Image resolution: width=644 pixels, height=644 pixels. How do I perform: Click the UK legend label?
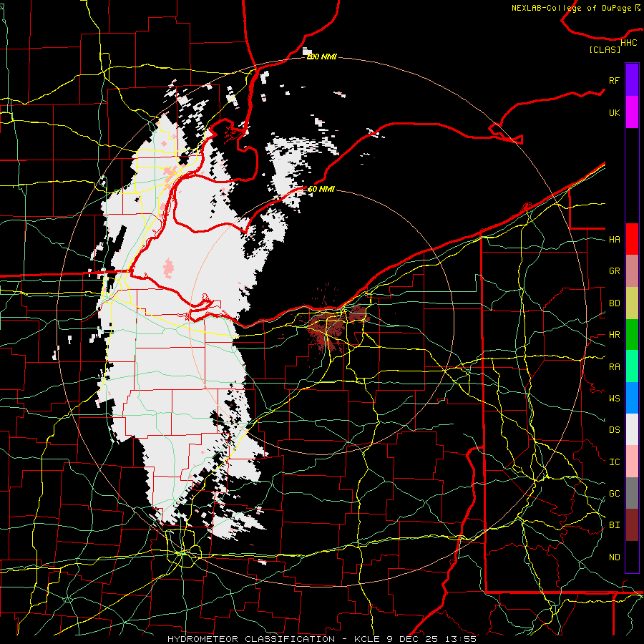point(614,112)
